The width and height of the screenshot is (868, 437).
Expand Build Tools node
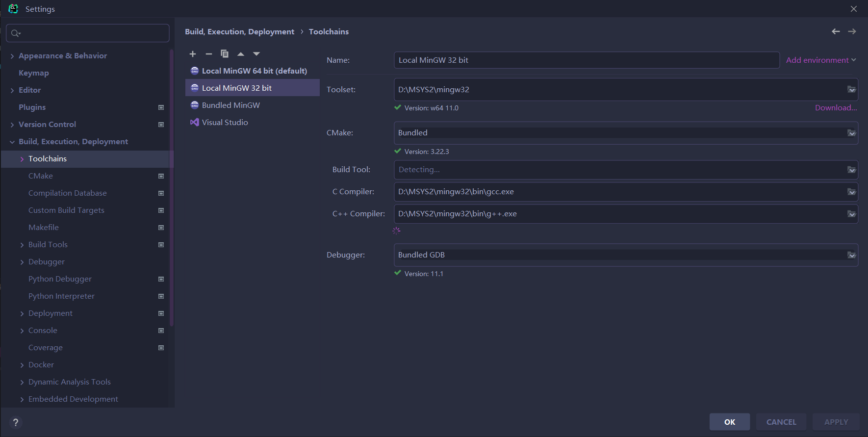tap(22, 245)
